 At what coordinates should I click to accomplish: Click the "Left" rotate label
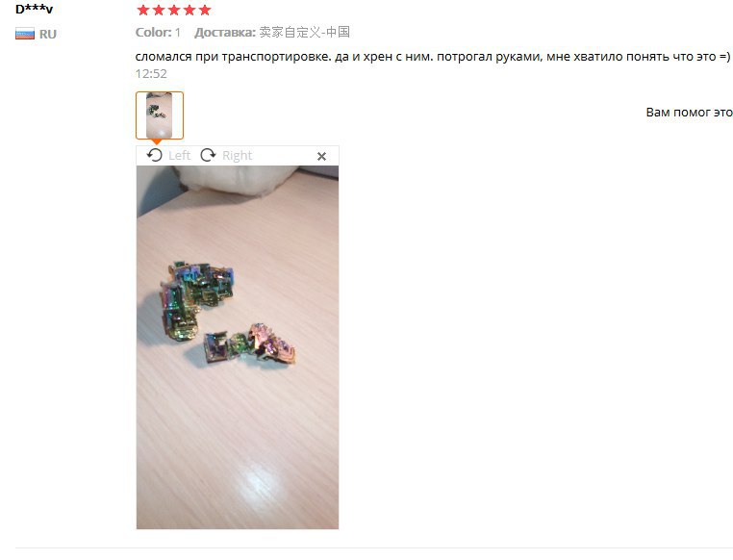click(180, 155)
